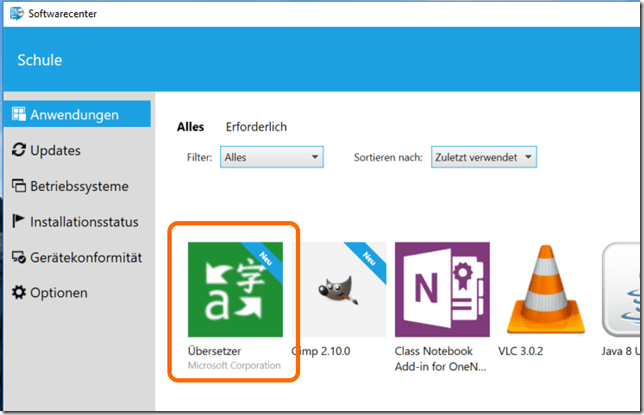The image size is (644, 415).
Task: Click the arrow of Zuletzt verwendet combo box
Action: coord(529,157)
